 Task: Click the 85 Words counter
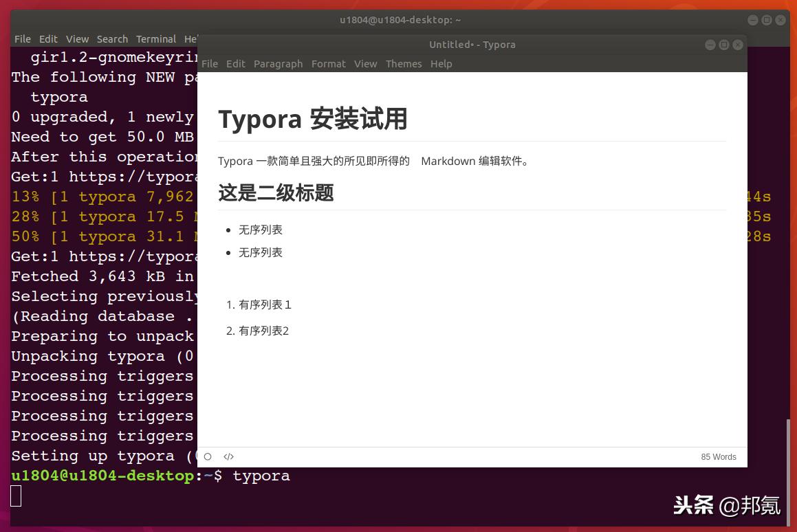tap(719, 456)
